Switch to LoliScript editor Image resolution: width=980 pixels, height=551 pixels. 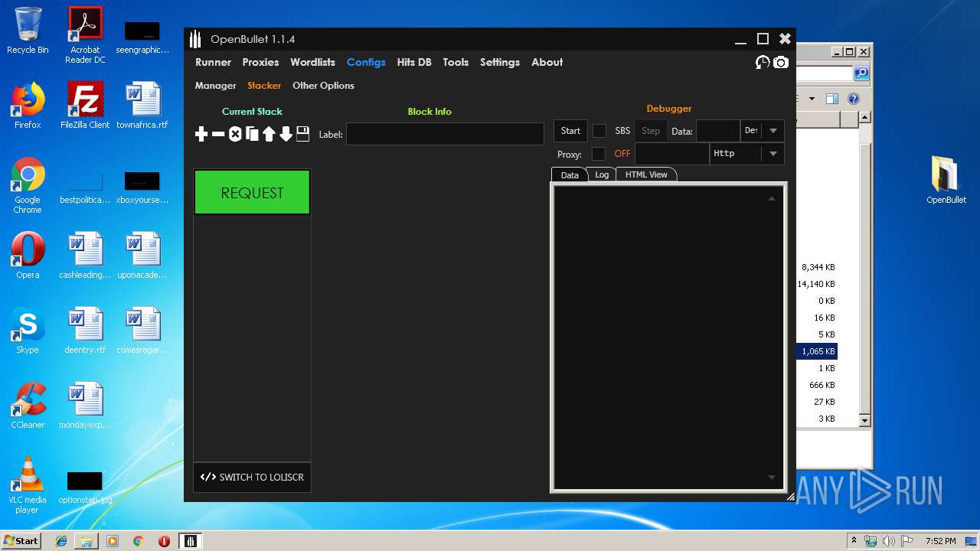click(252, 477)
